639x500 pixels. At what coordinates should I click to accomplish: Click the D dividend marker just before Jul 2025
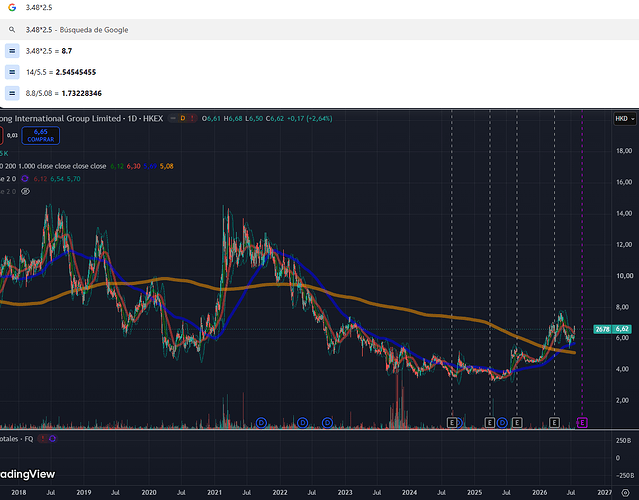pos(502,423)
